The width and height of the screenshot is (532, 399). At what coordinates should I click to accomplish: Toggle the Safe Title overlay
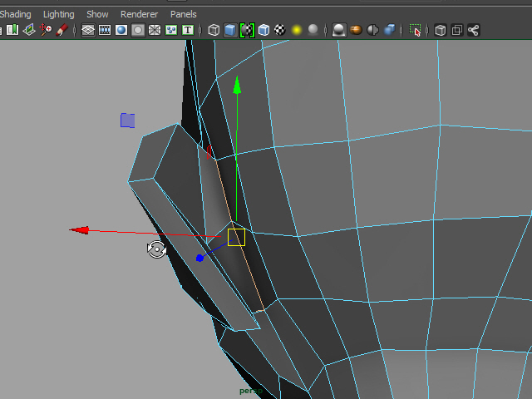pyautogui.click(x=188, y=30)
